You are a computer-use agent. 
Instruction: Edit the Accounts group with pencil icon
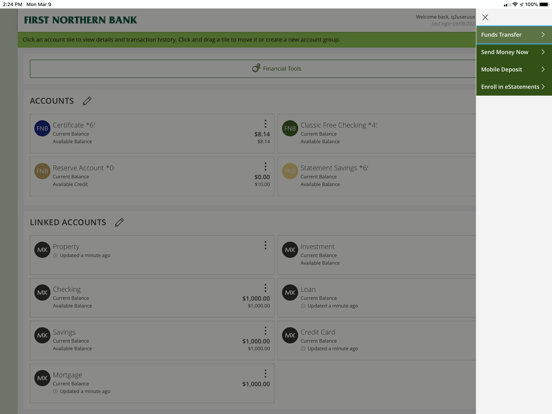click(87, 101)
